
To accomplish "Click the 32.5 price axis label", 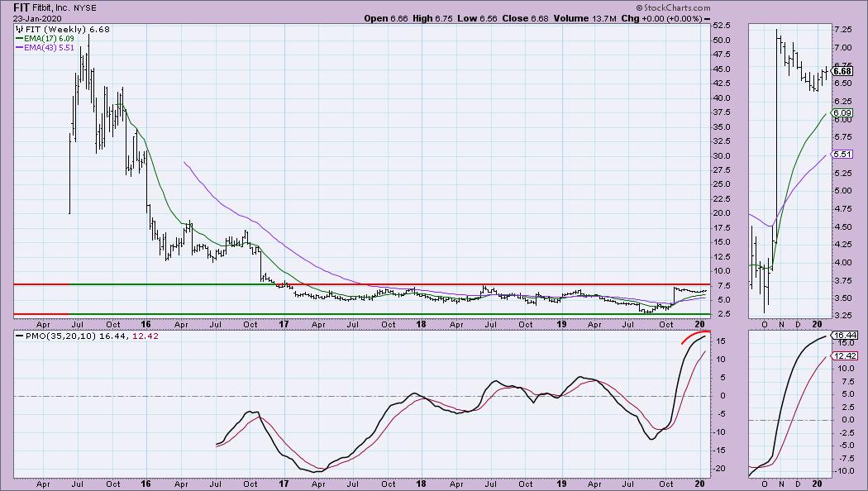I will pyautogui.click(x=722, y=141).
